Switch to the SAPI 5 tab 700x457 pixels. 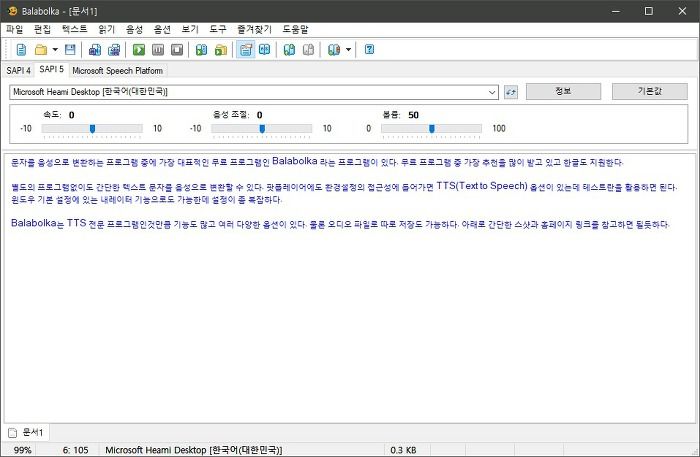51,70
